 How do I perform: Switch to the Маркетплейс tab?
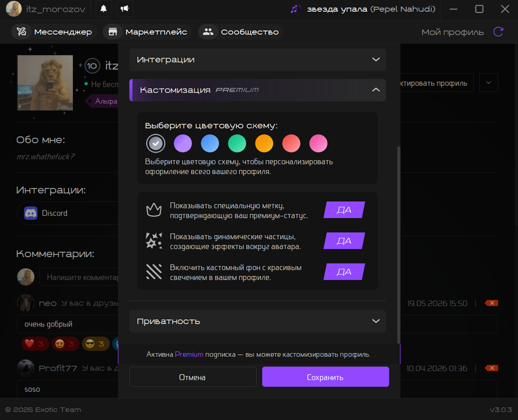(148, 32)
